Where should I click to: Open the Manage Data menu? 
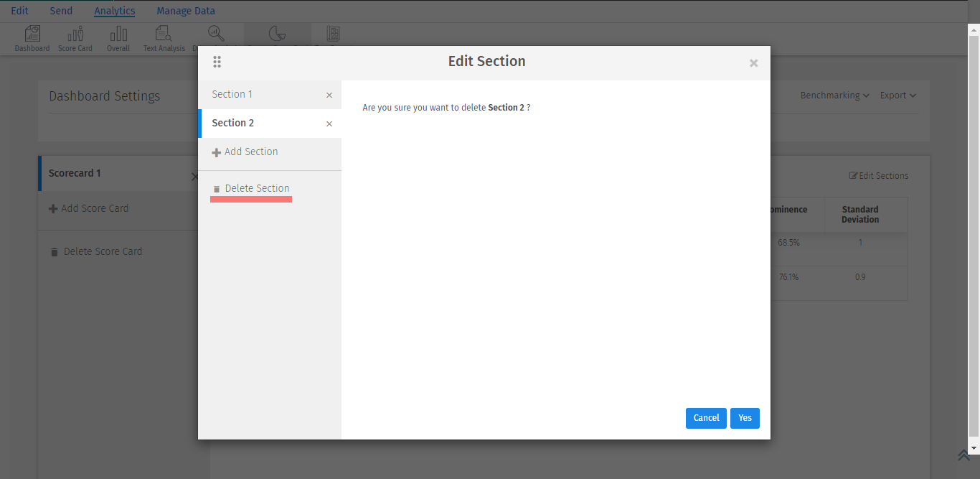186,11
